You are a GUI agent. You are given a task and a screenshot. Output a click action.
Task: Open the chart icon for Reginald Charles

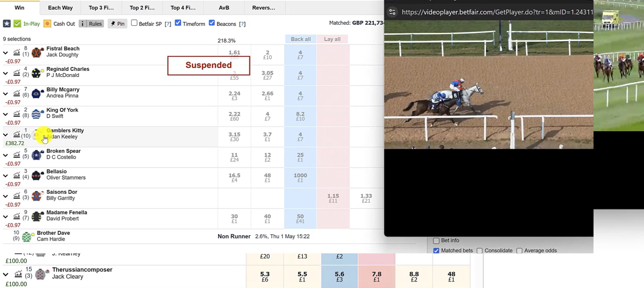tap(17, 73)
